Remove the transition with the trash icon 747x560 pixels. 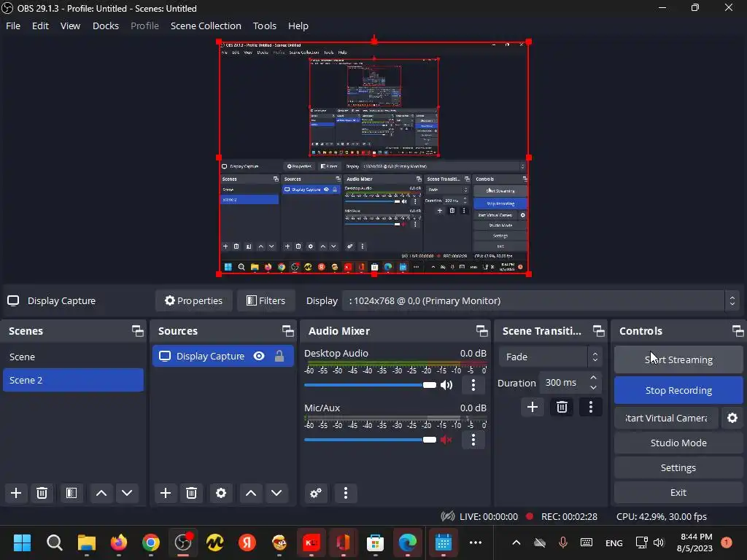(562, 407)
